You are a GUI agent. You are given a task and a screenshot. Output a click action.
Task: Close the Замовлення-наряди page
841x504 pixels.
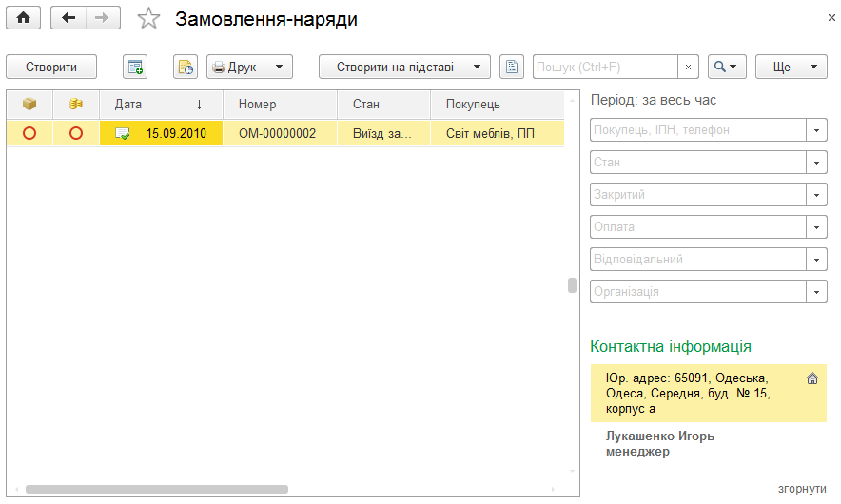[831, 18]
